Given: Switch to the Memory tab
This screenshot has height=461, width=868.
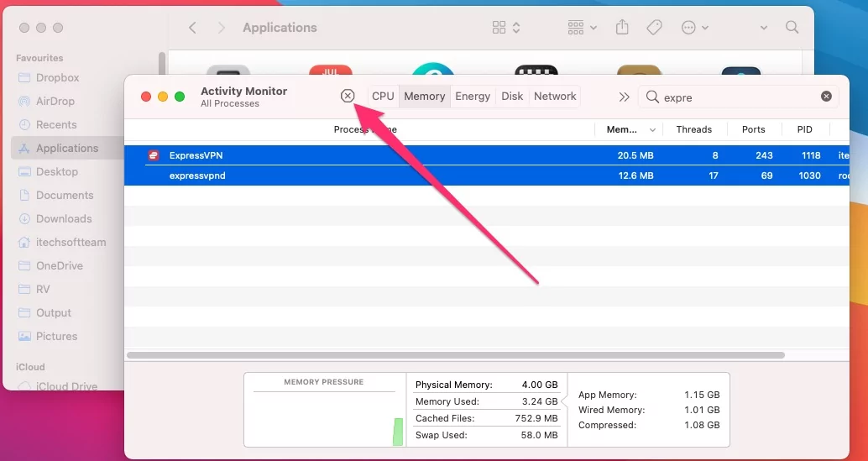Looking at the screenshot, I should coord(425,97).
